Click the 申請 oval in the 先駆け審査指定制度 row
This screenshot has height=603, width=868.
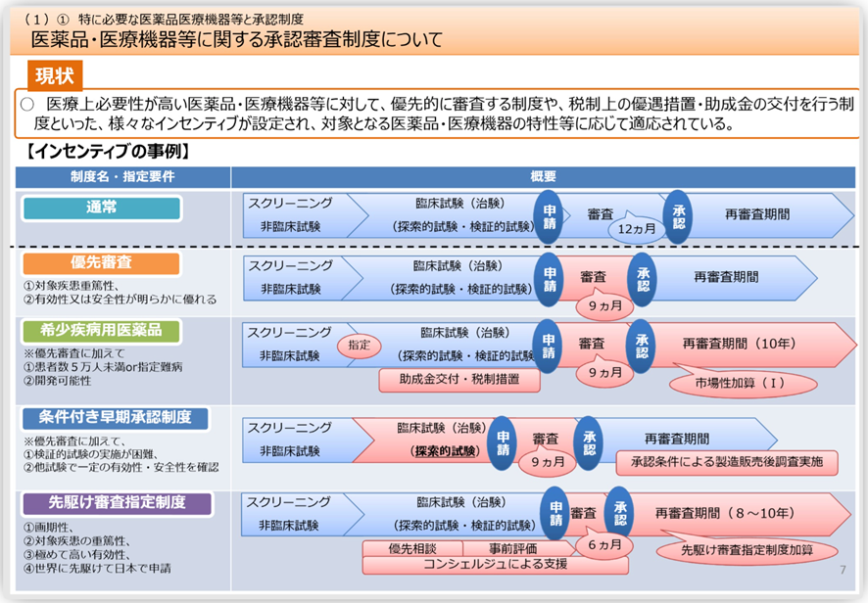pos(555,513)
